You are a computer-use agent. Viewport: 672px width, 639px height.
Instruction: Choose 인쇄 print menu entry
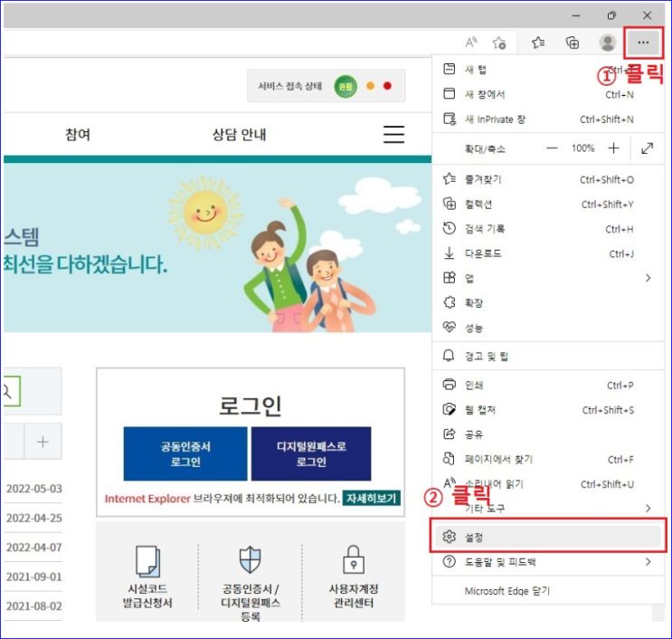click(548, 385)
